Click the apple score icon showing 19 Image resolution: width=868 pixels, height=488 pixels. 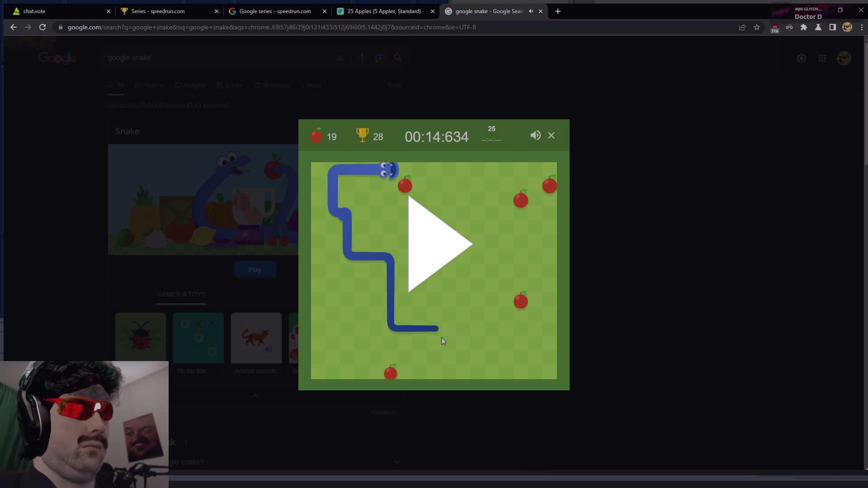[x=316, y=136]
